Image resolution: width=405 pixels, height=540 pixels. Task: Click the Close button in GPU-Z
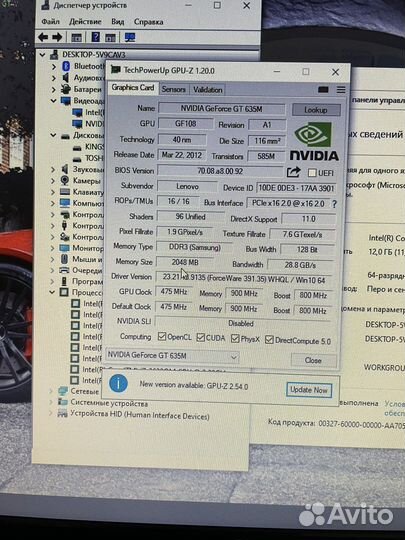click(x=313, y=360)
